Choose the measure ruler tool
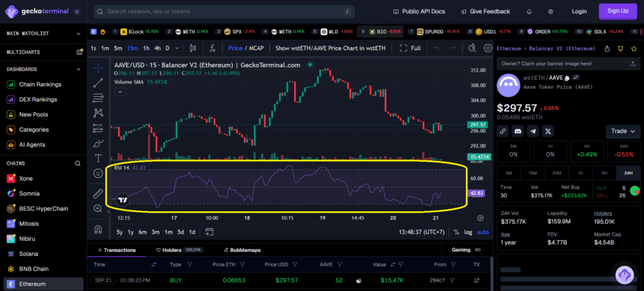Image resolution: width=644 pixels, height=291 pixels. [x=98, y=194]
